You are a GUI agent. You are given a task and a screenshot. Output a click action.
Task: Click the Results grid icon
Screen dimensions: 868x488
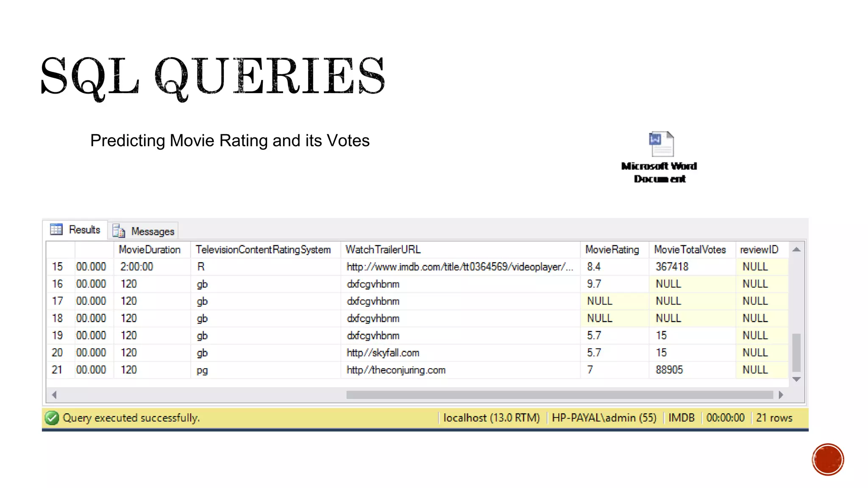click(56, 230)
